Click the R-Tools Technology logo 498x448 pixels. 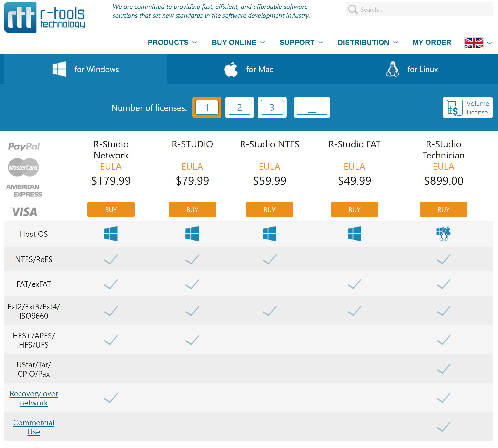(44, 17)
